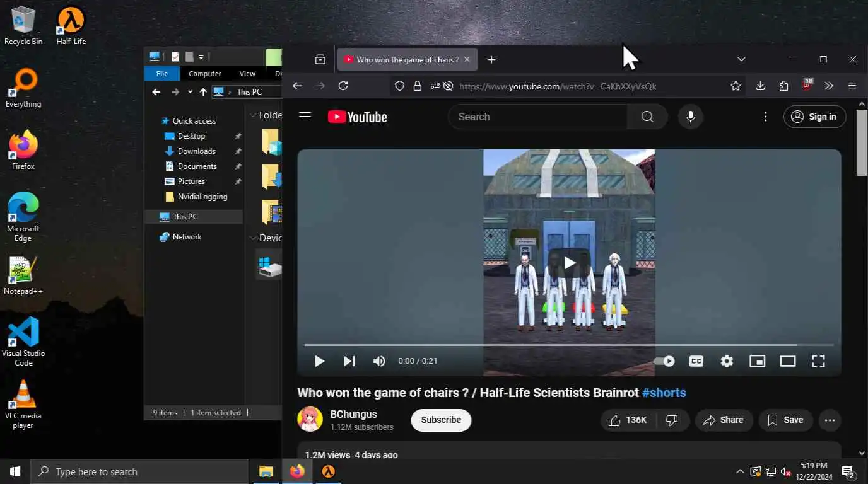The height and width of the screenshot is (484, 868).
Task: Open BChungus channel avatar
Action: 310,420
